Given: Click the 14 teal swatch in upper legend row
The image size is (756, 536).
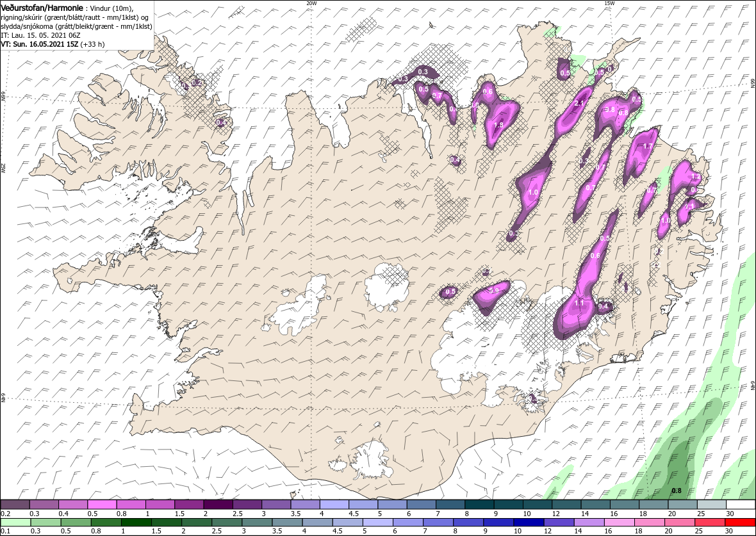Looking at the screenshot, I should [595, 504].
